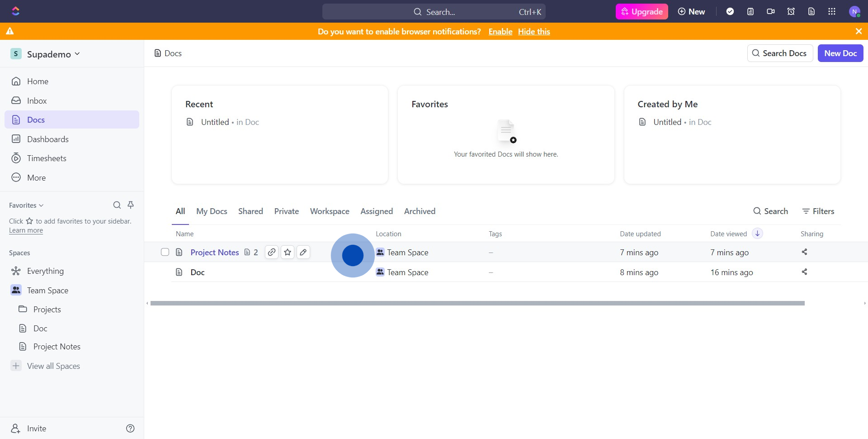Open the apps grid icon in top bar
868x439 pixels.
831,11
